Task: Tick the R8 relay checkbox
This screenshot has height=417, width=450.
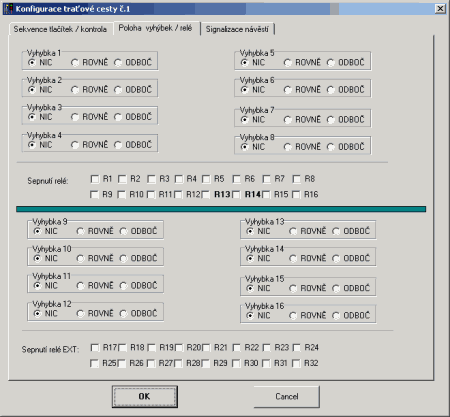Action: click(x=297, y=179)
